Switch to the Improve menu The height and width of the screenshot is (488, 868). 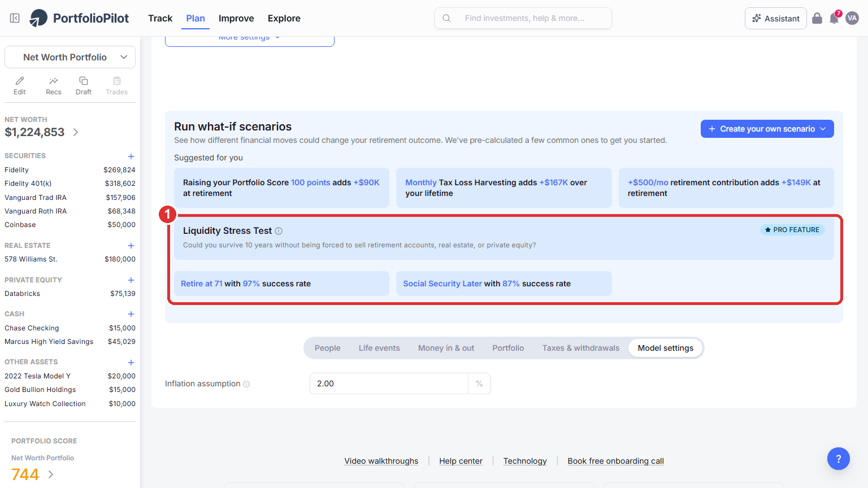236,18
